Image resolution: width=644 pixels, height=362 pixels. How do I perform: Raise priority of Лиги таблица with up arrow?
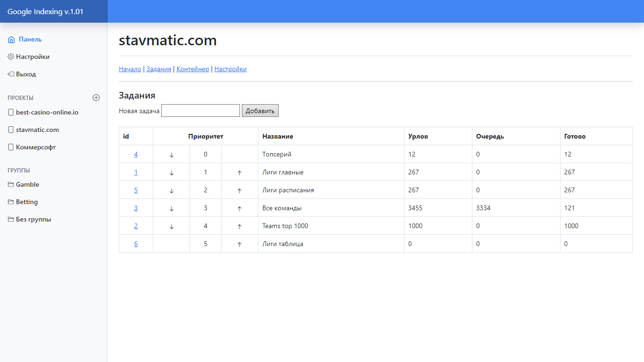click(x=239, y=244)
